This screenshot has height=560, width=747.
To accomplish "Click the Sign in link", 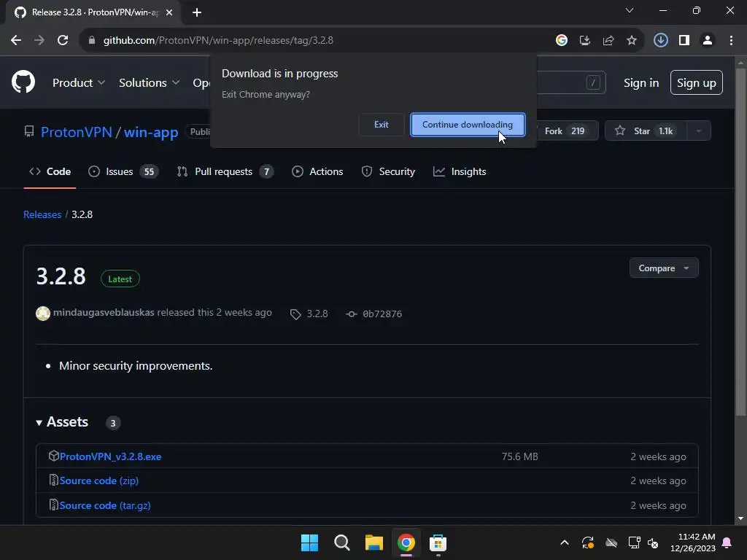I will click(640, 83).
